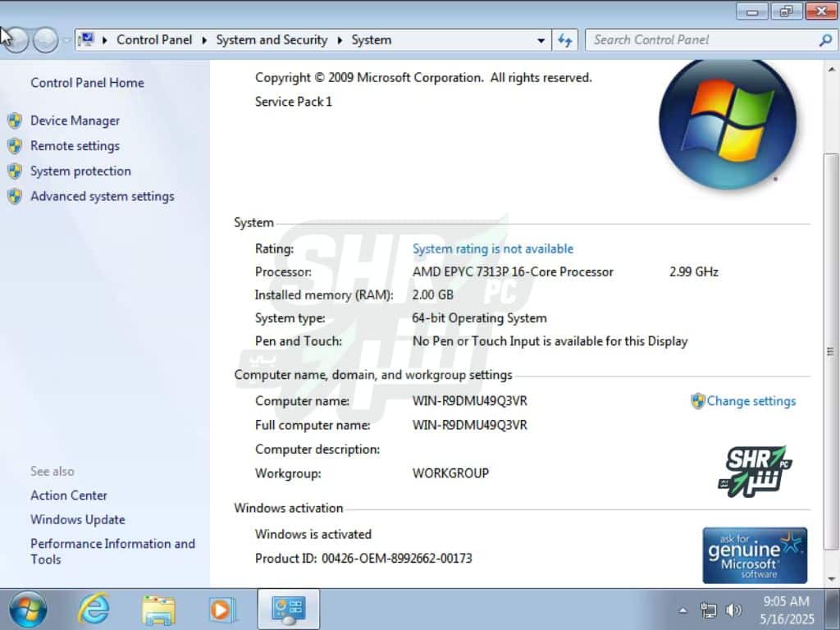This screenshot has width=840, height=630.
Task: Go forward with the Forward arrow button
Action: (x=46, y=40)
